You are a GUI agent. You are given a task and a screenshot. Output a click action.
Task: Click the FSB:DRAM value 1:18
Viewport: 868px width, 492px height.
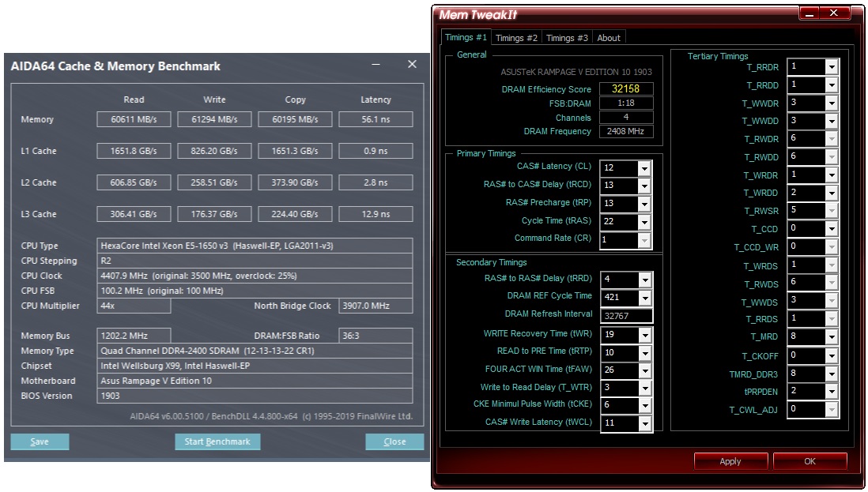(626, 103)
